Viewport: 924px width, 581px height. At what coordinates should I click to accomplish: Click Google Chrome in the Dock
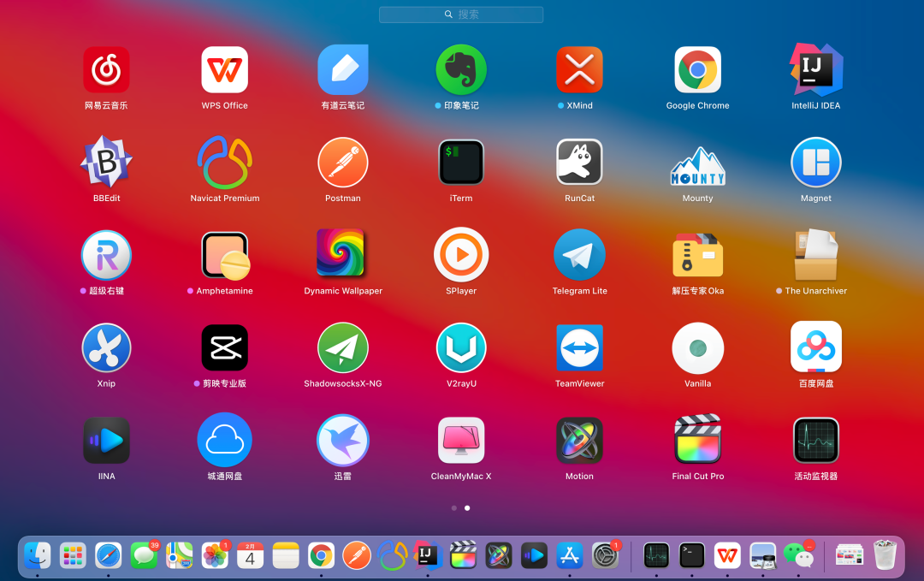click(321, 555)
